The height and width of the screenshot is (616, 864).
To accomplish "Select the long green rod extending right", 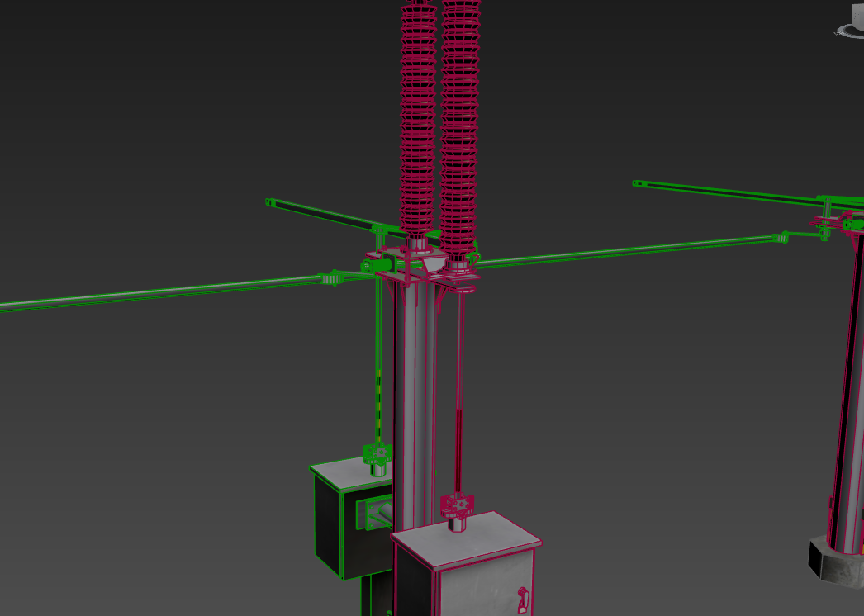I will 628,249.
